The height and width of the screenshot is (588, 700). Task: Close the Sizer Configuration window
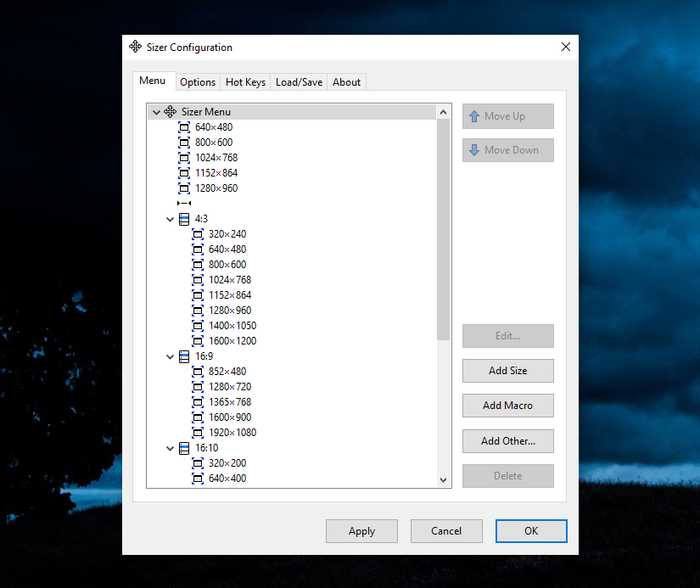[x=566, y=47]
